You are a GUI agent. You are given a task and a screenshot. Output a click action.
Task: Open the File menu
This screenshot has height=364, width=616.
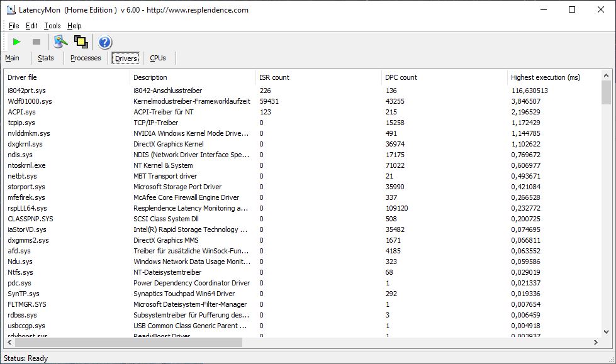click(14, 26)
